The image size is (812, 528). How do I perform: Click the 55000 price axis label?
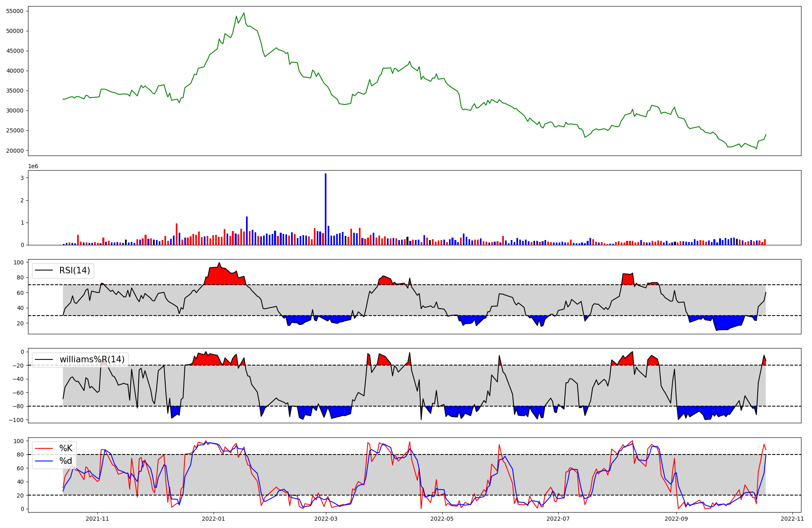pos(15,11)
